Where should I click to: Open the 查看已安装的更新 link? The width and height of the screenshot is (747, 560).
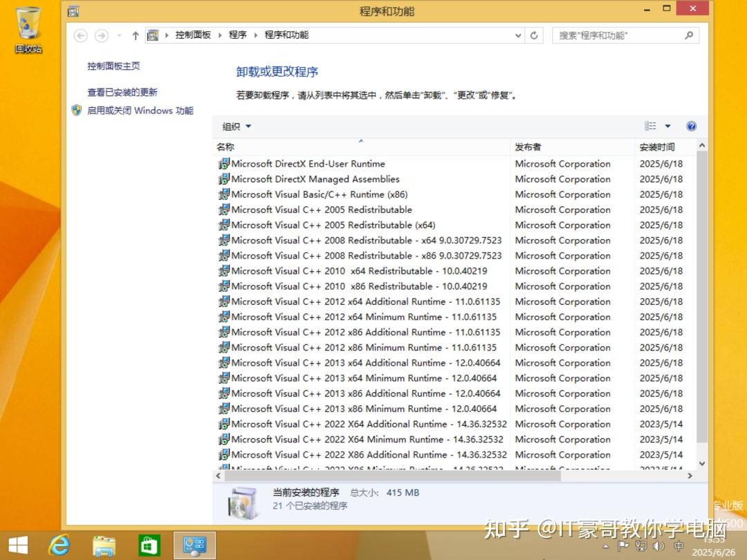[x=122, y=91]
